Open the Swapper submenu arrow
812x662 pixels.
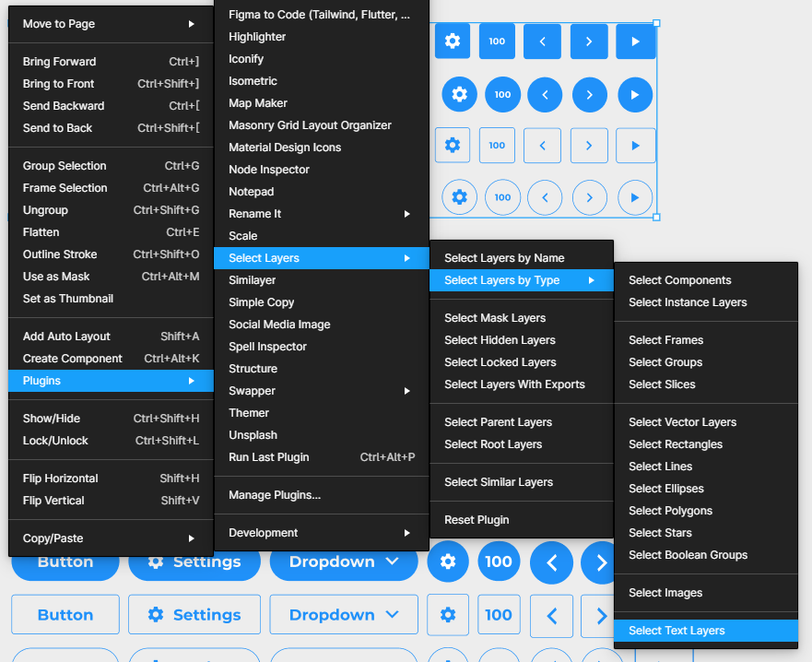[x=407, y=391]
